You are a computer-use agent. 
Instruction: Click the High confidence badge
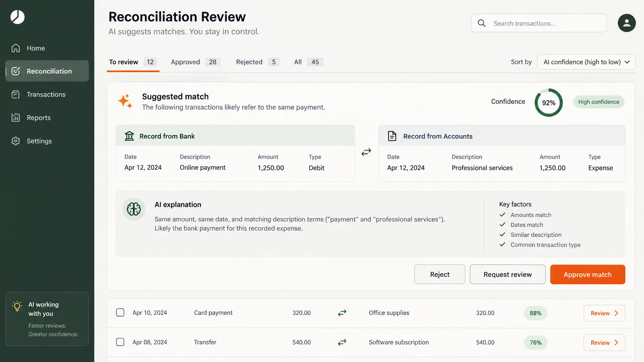point(599,102)
